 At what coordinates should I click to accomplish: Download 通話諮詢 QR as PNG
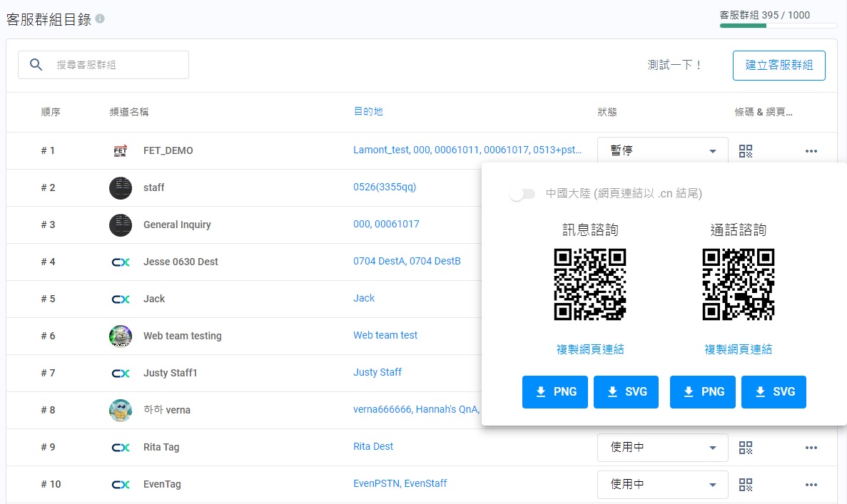coord(703,392)
